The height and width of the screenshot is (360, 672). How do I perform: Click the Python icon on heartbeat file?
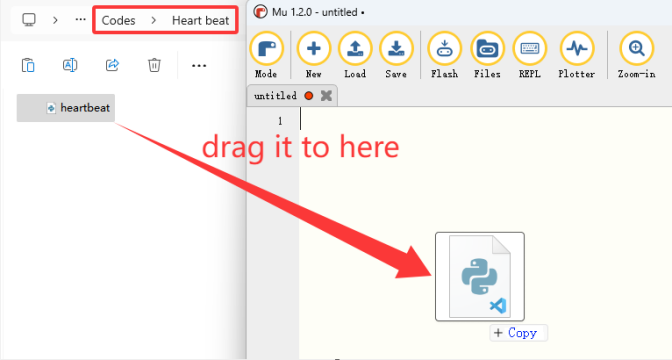(x=51, y=108)
